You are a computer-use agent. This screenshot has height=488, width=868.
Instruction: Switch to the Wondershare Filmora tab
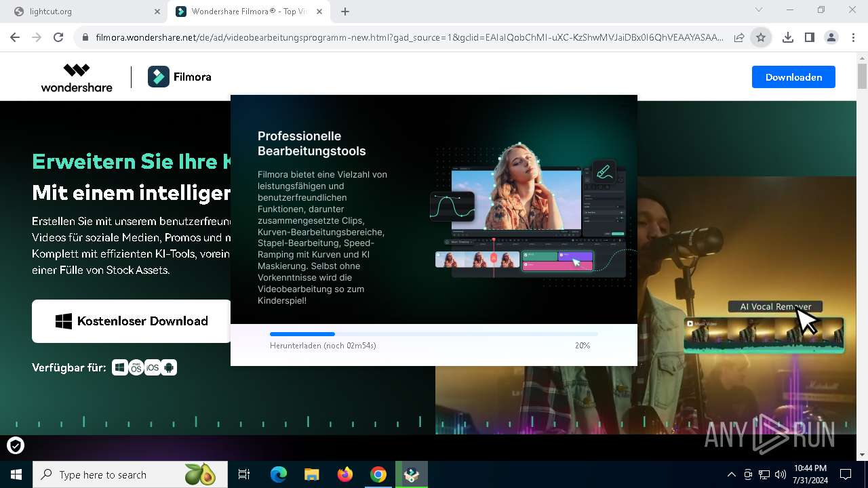click(250, 12)
